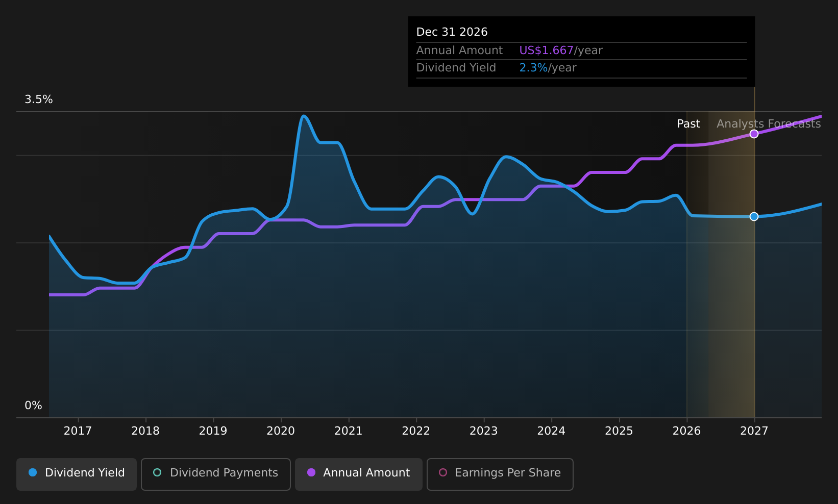Image resolution: width=838 pixels, height=504 pixels.
Task: Click the 2020 x-axis label
Action: pyautogui.click(x=281, y=431)
